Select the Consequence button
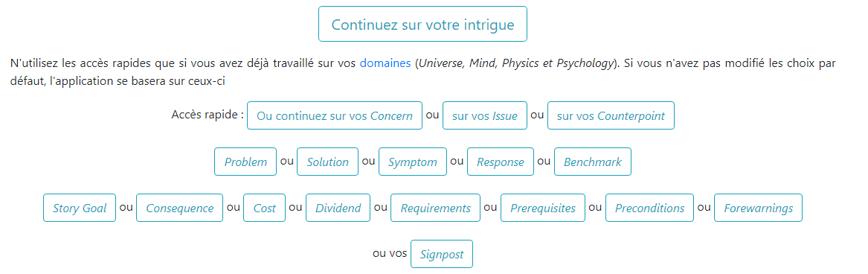Image resolution: width=868 pixels, height=274 pixels. point(179,208)
